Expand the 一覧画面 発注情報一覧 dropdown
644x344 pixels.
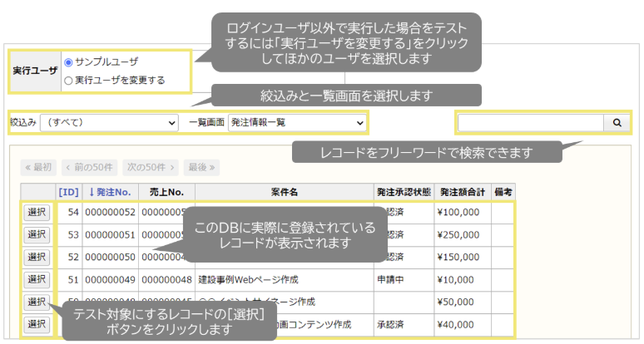[297, 122]
